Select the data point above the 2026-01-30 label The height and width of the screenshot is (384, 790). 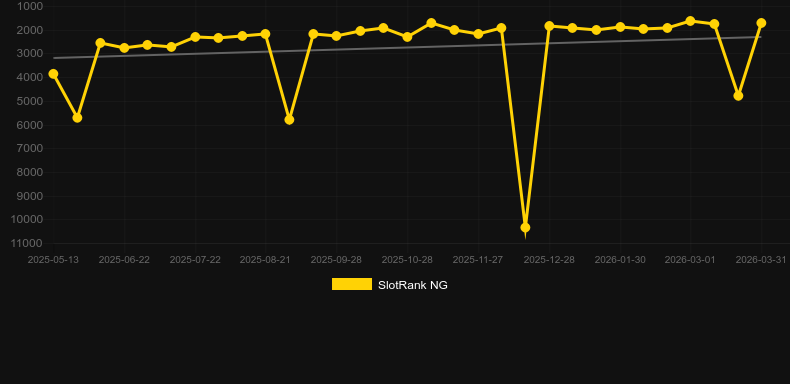620,27
